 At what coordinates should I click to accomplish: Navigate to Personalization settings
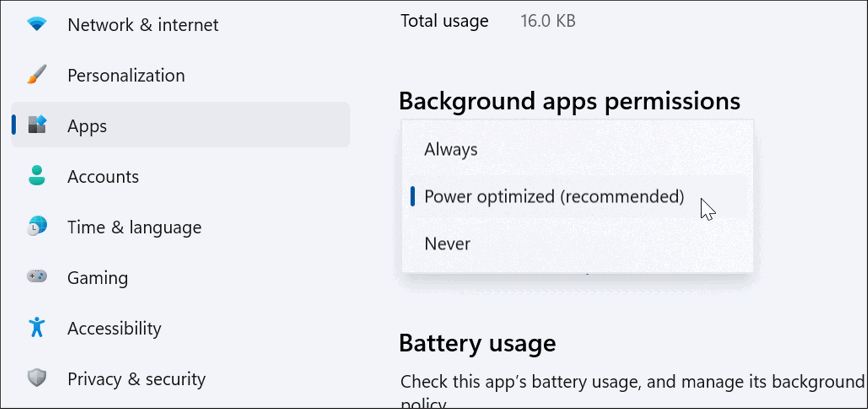point(126,75)
